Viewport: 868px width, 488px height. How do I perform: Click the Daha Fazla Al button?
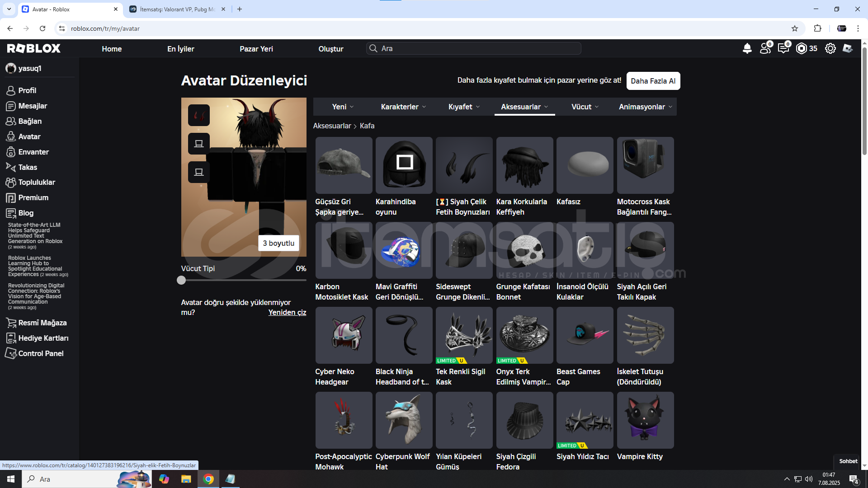pos(653,81)
